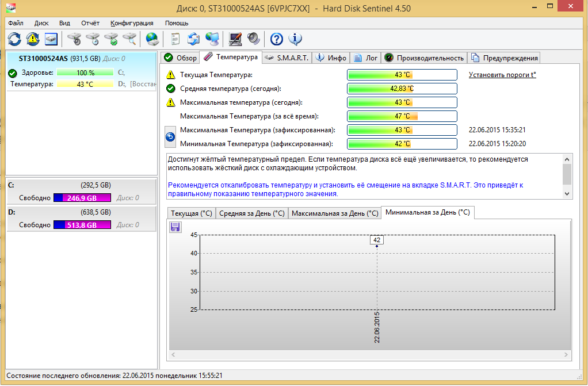Save the chart using the floppy disk icon

coord(175,227)
